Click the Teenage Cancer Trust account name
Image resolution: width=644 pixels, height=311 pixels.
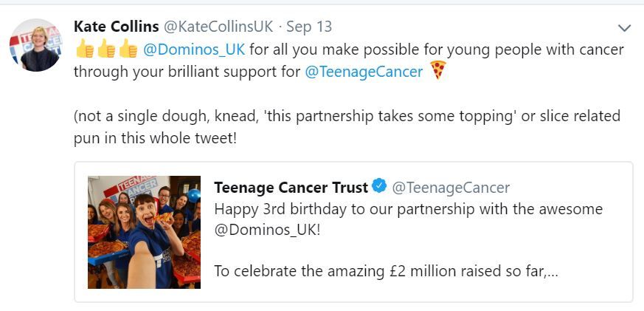[291, 188]
